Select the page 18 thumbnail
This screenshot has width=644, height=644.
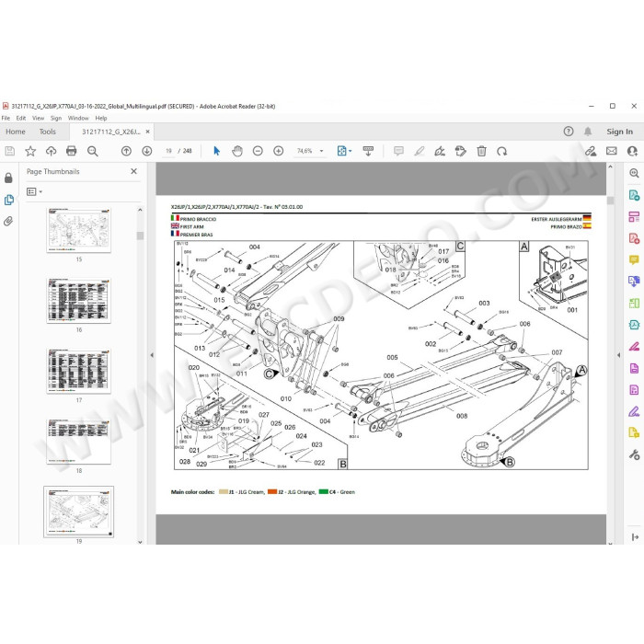pos(79,442)
